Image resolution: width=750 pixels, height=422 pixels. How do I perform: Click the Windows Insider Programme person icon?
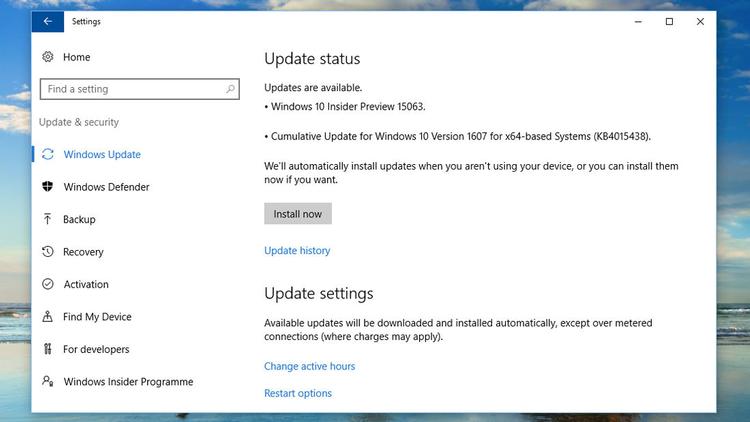(47, 381)
